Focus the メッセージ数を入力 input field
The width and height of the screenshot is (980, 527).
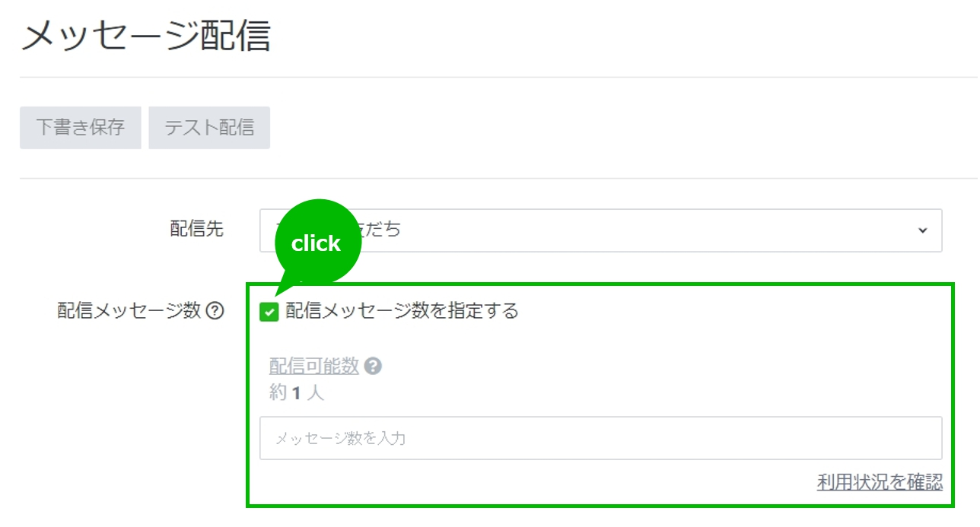pos(600,438)
